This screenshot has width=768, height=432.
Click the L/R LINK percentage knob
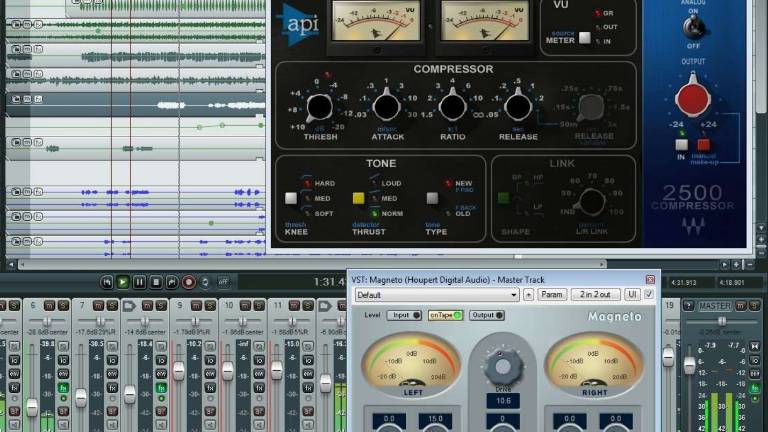[591, 202]
